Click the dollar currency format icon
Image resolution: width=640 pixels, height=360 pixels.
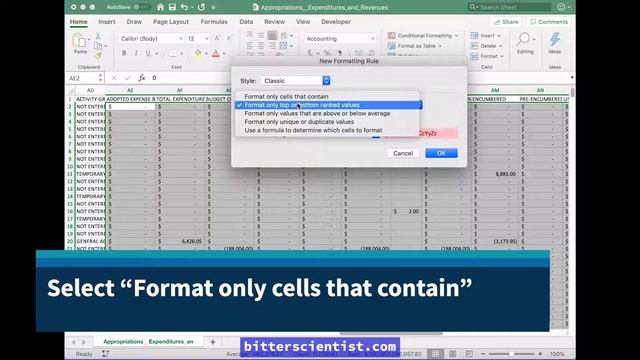point(310,53)
